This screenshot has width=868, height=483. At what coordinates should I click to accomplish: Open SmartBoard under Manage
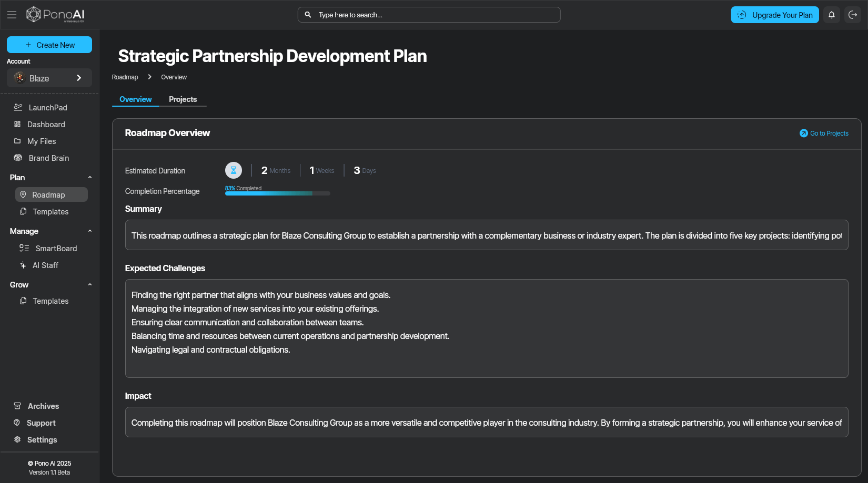click(56, 249)
